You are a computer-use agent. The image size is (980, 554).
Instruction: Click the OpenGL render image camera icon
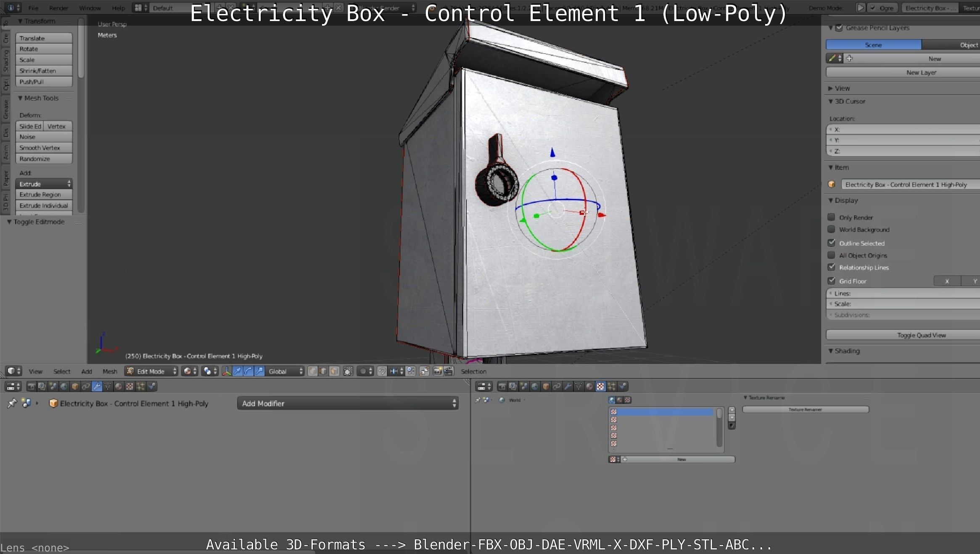pyautogui.click(x=437, y=371)
